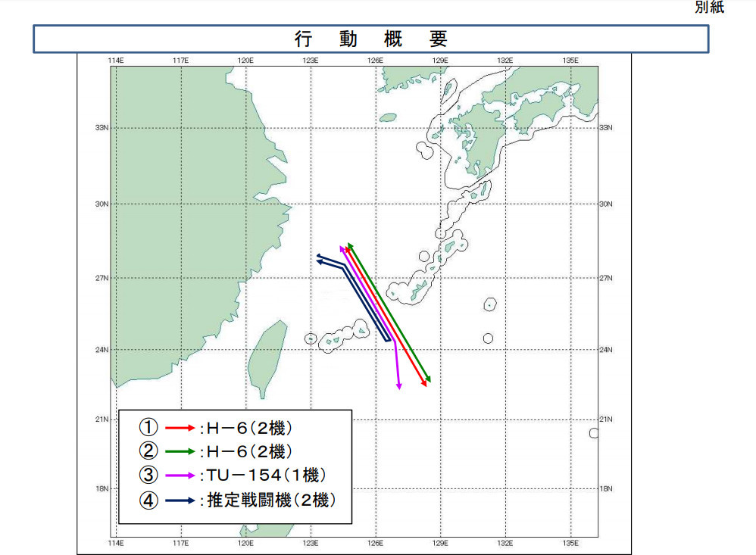
Task: Click the 推定戦闘機(2機) legend text
Action: [271, 500]
